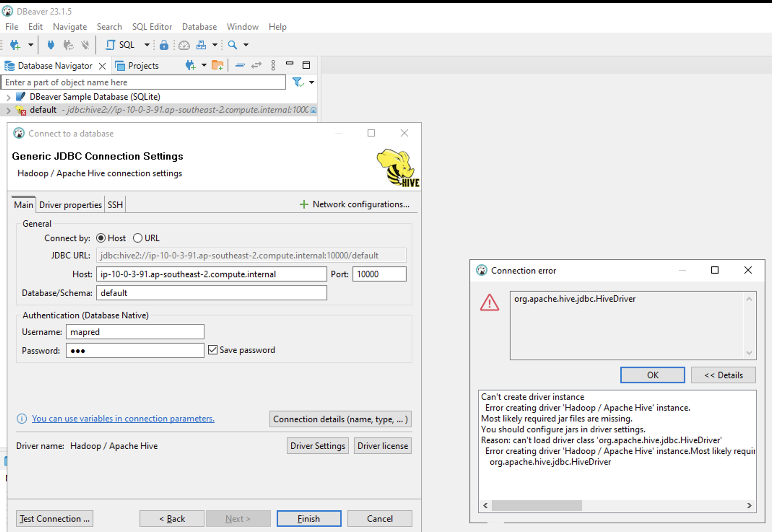Select the URL connect-by radio button
Image resolution: width=772 pixels, height=532 pixels.
138,238
